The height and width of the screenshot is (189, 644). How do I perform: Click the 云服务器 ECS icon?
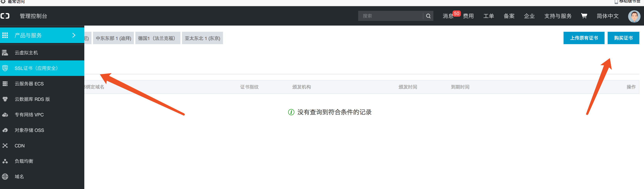pyautogui.click(x=5, y=84)
